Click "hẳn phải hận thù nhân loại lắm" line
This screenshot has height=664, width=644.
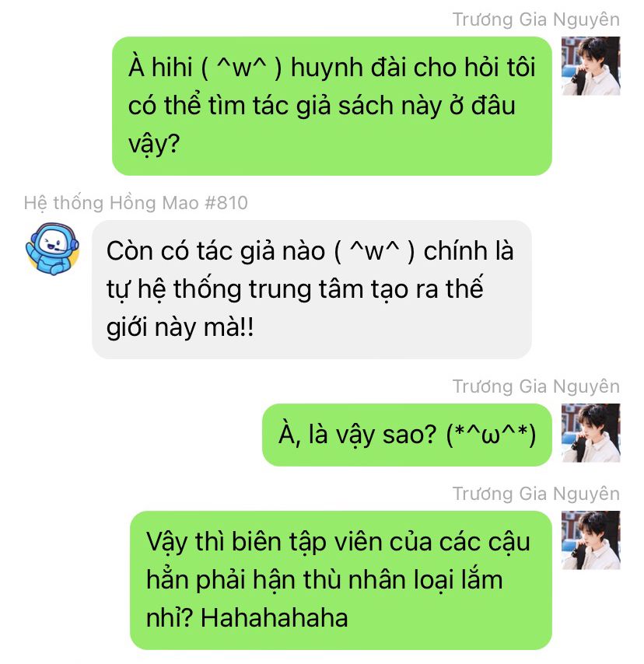324,580
